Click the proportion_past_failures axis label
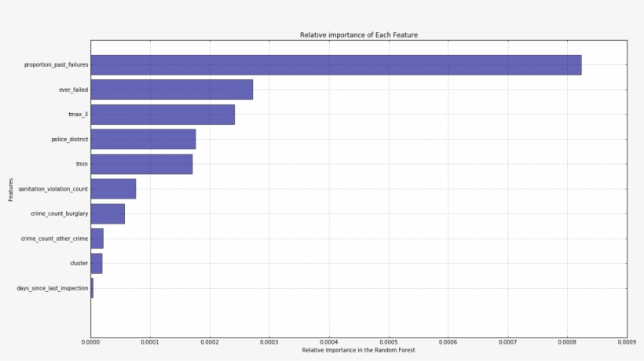 [56, 65]
